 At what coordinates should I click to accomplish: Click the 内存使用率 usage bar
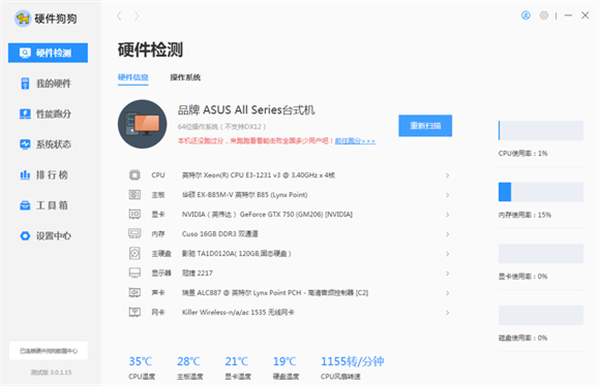pos(541,192)
